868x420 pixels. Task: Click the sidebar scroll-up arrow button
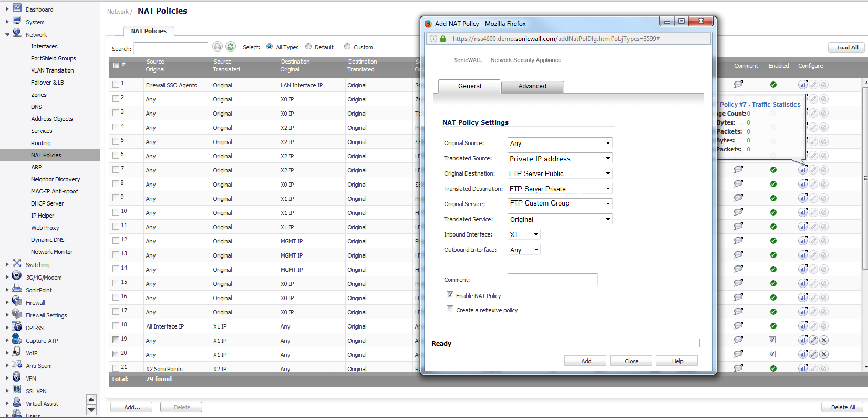(91, 399)
